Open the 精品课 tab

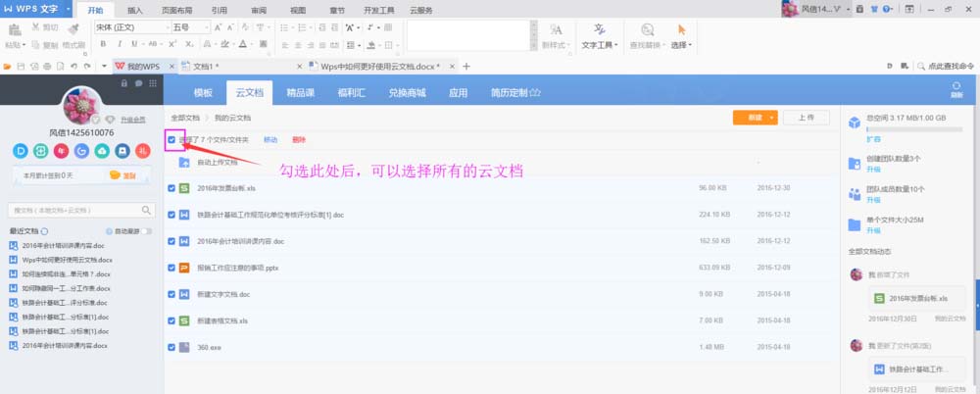click(x=301, y=92)
